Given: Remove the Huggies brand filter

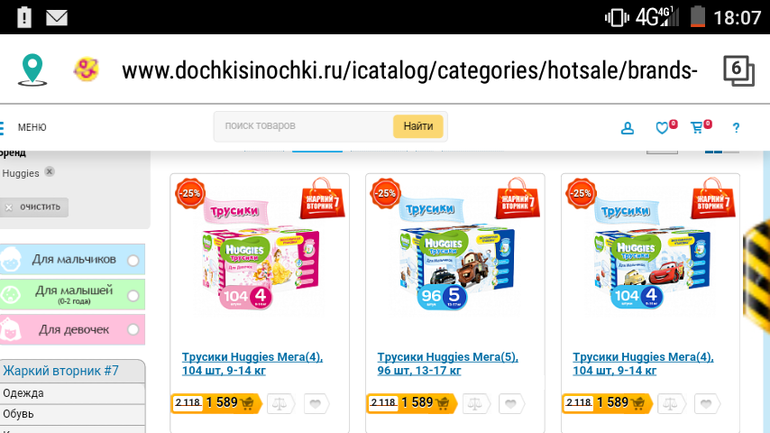Looking at the screenshot, I should 49,172.
